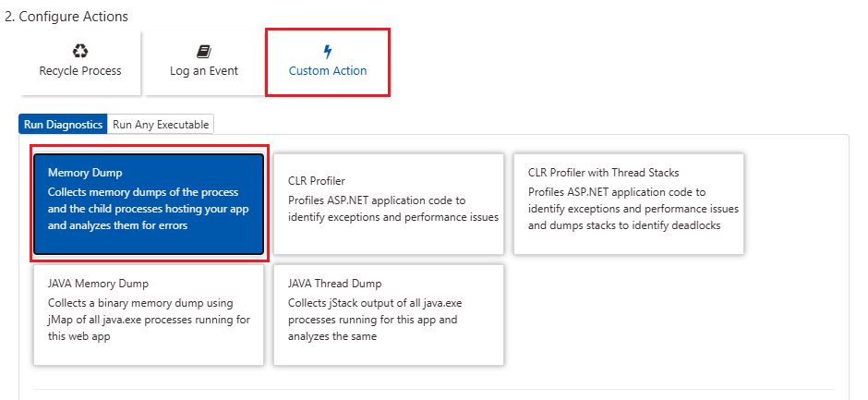Click the 2. Configure Actions heading

click(66, 17)
